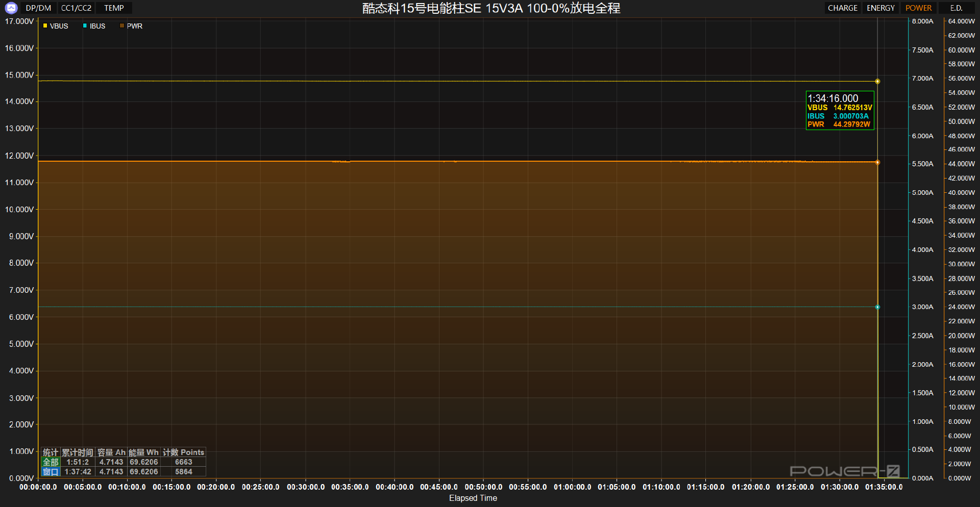This screenshot has width=980, height=507.
Task: Click the 累计时间 column header
Action: 78,452
